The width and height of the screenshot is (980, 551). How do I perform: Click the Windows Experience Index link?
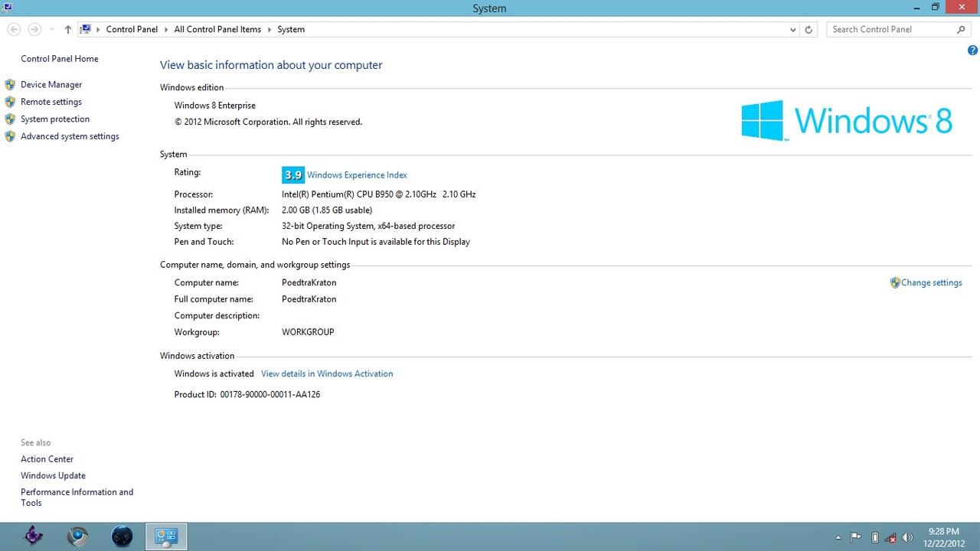tap(357, 175)
